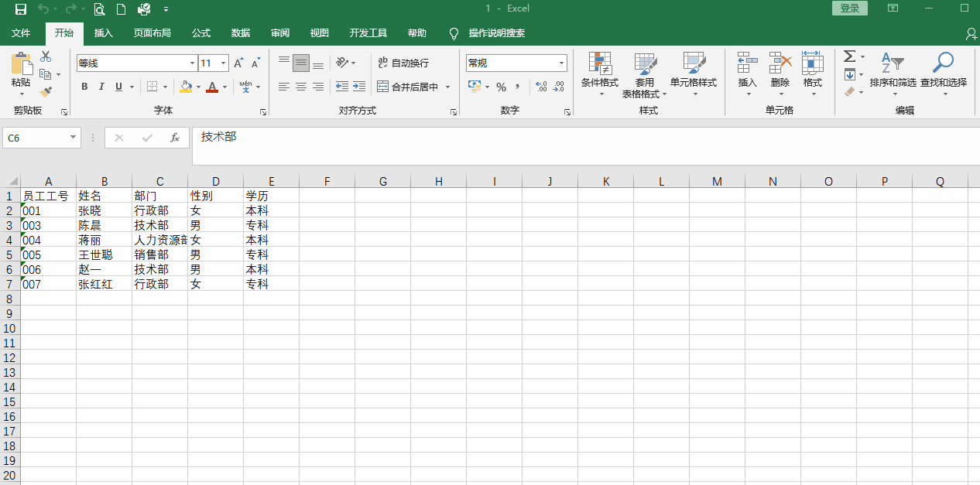Image resolution: width=980 pixels, height=485 pixels.
Task: Click the Save icon in quick access toolbar
Action: pos(21,9)
